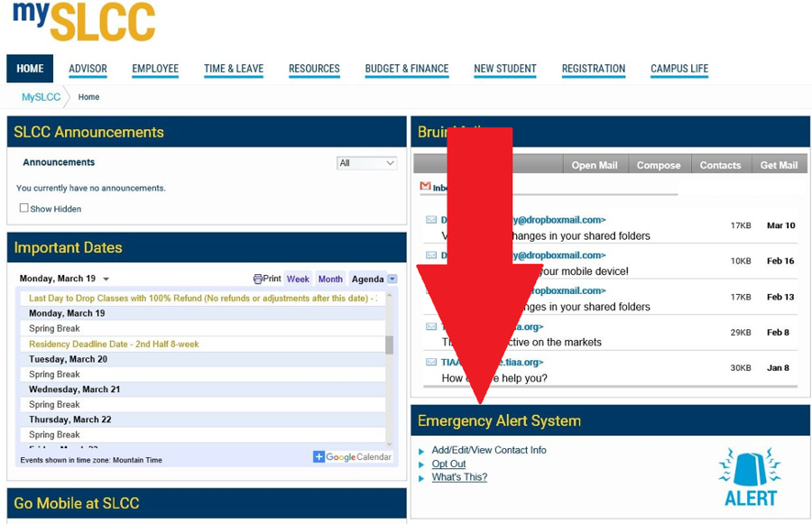Select the Thursday, March 22 agenda row

tap(203, 419)
